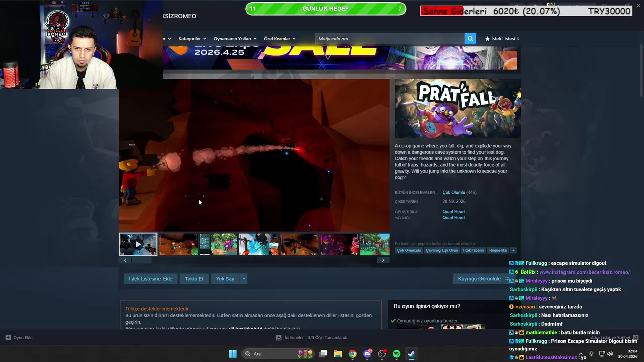Show hidden system tray icons

[581, 354]
